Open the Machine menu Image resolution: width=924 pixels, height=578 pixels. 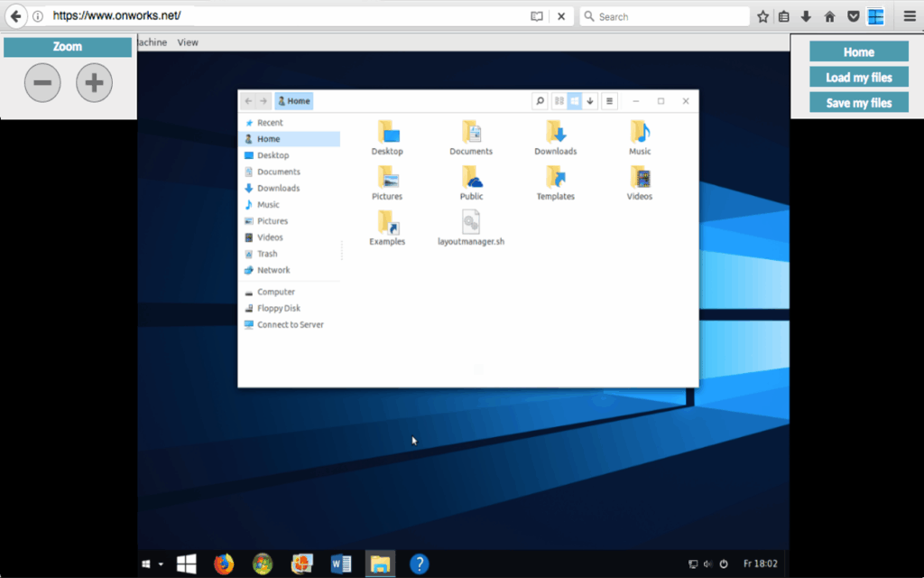pos(149,42)
